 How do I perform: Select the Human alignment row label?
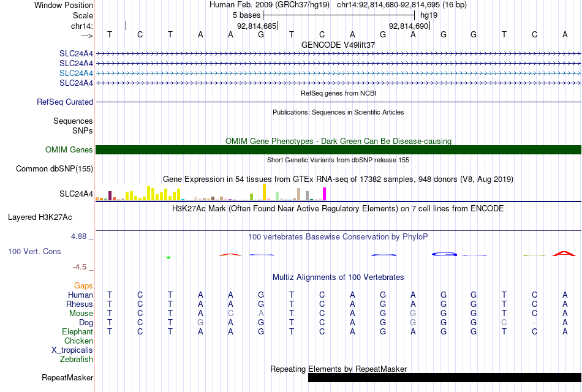80,295
